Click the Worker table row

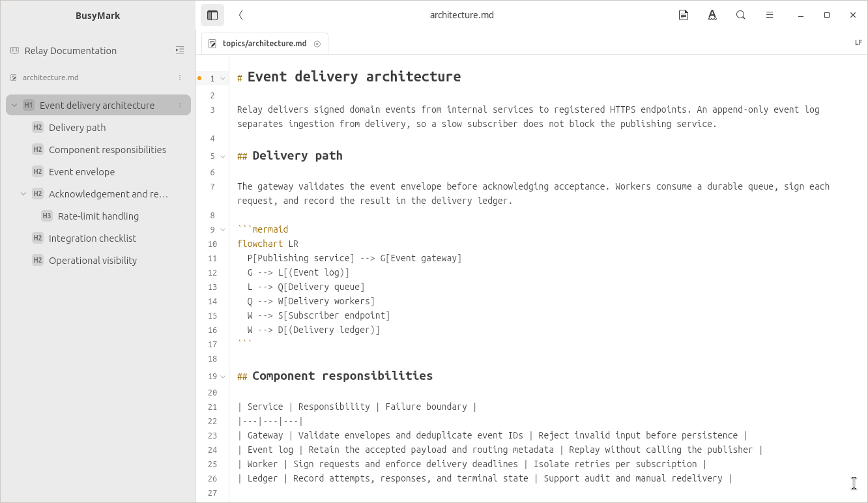click(x=472, y=464)
